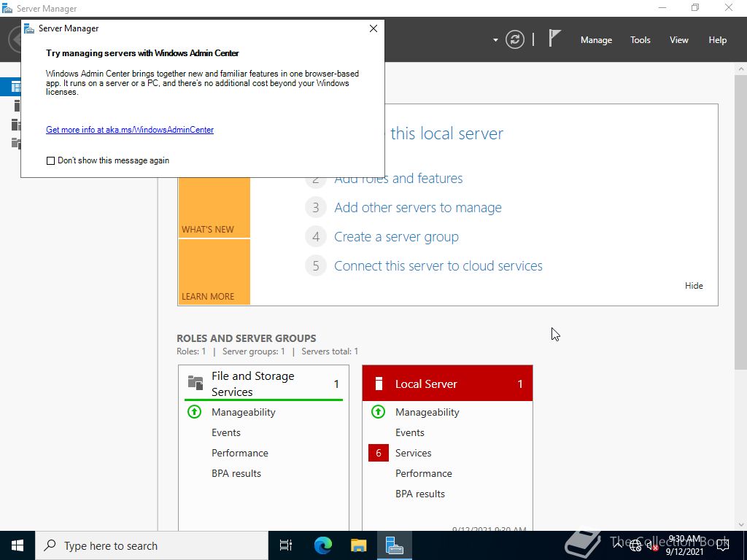Viewport: 747px width, 560px height.
Task: Open Events in Local Server tile
Action: pos(410,432)
